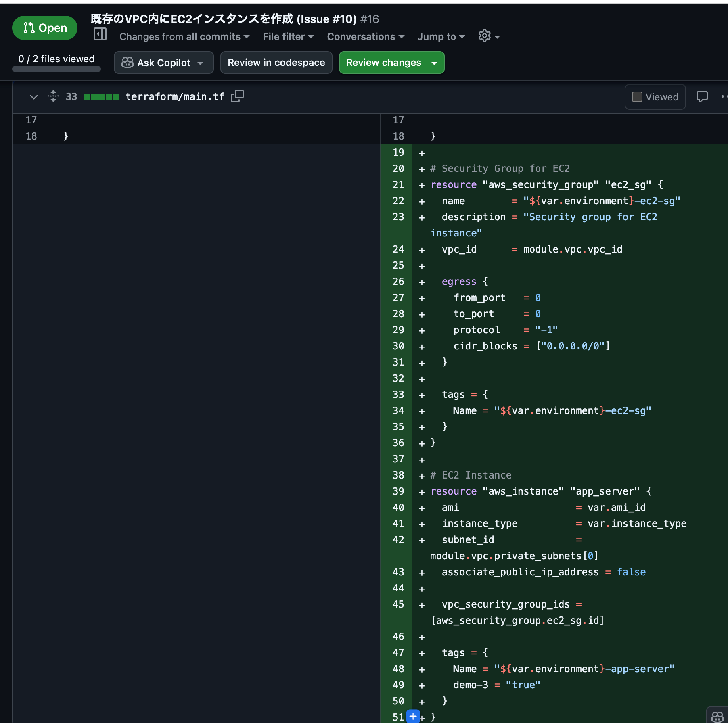Expand the File filter dropdown
This screenshot has width=728, height=723.
coord(288,37)
